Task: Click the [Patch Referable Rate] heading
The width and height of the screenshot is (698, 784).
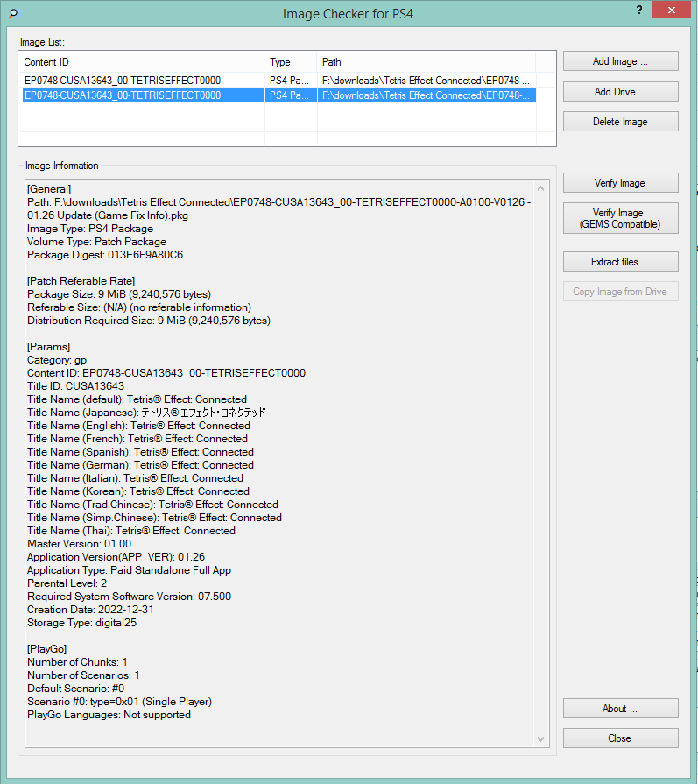Action: pyautogui.click(x=81, y=281)
